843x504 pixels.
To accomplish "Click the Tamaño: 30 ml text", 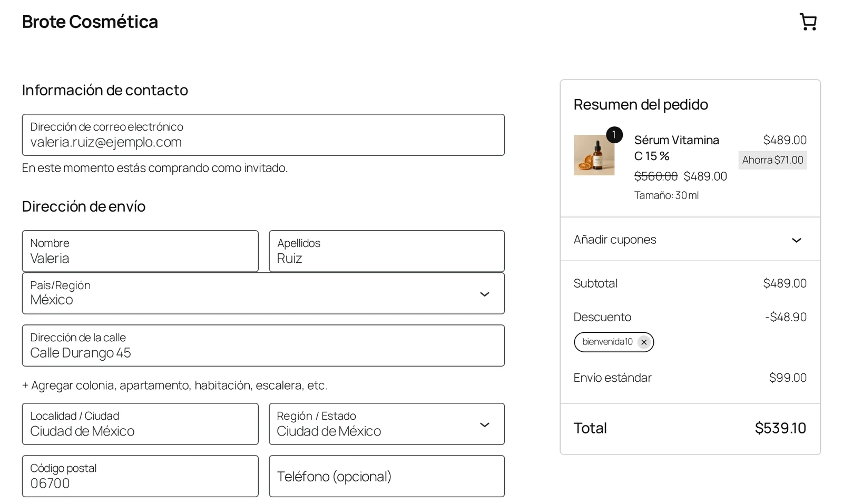I will 666,195.
